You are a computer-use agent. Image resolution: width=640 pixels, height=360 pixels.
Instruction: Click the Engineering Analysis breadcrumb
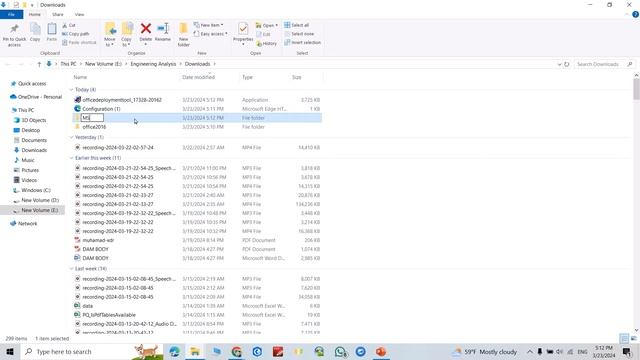tap(153, 64)
